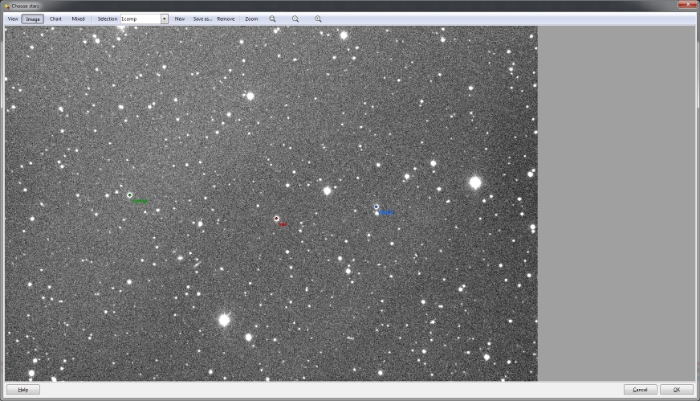Screen dimensions: 700x401
Task: Click the last zoom magnifier icon
Action: (318, 19)
